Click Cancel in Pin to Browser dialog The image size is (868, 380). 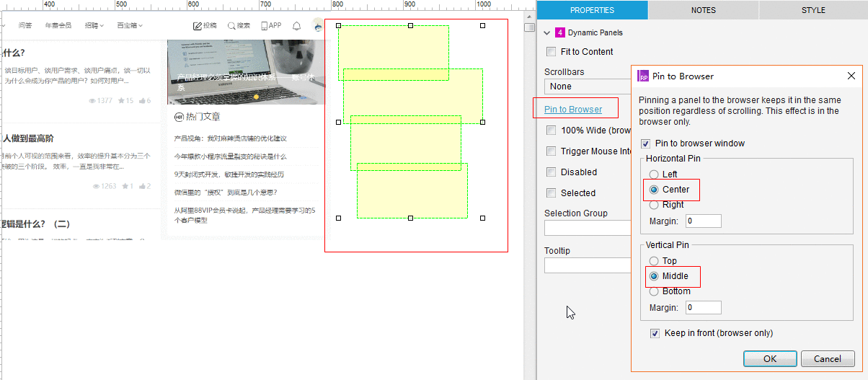828,358
